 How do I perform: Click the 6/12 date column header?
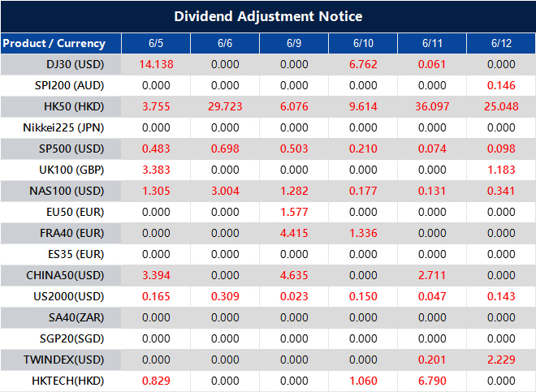(501, 43)
